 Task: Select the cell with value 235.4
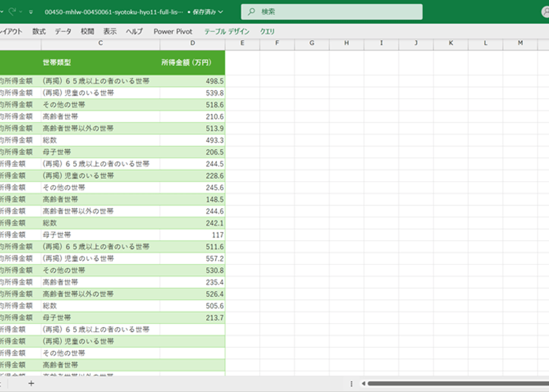tap(193, 282)
